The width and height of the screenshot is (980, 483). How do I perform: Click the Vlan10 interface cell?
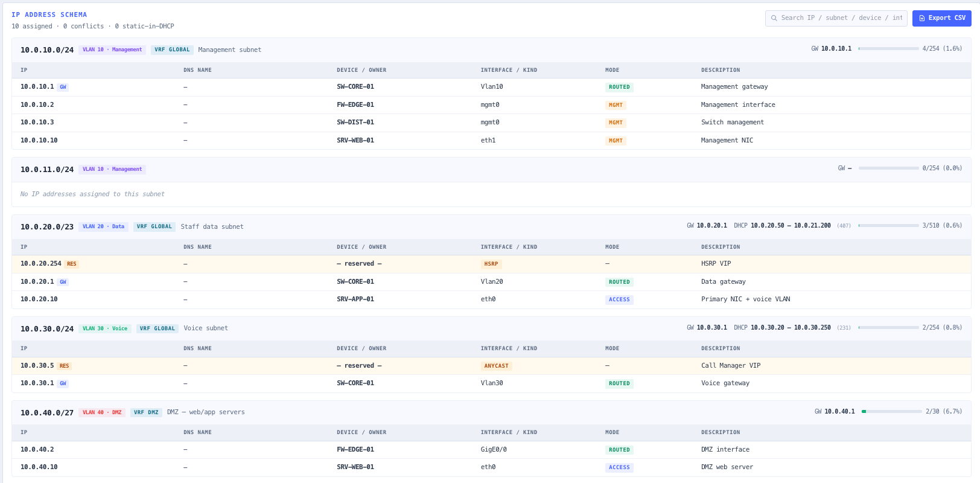click(x=492, y=87)
